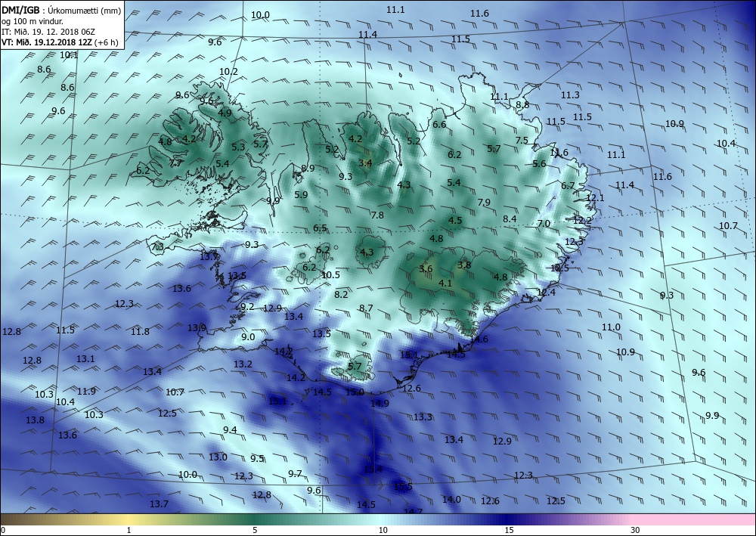756x536 pixels.
Task: Click the 10.2 value north of the Westfjords
Action: (228, 72)
